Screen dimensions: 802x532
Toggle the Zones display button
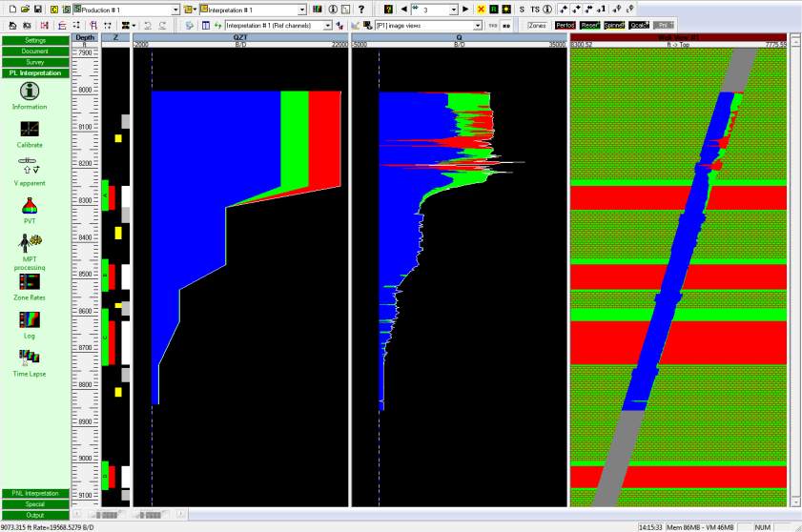click(537, 25)
